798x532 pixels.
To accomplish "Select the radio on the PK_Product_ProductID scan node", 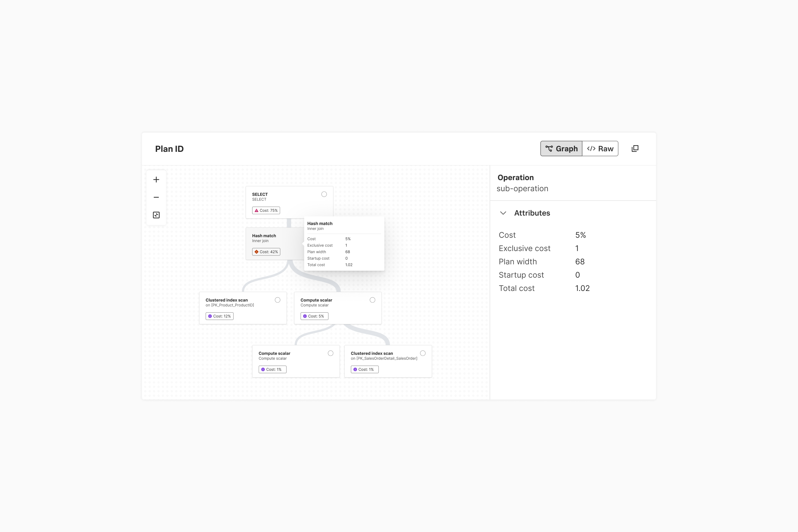I will 278,300.
